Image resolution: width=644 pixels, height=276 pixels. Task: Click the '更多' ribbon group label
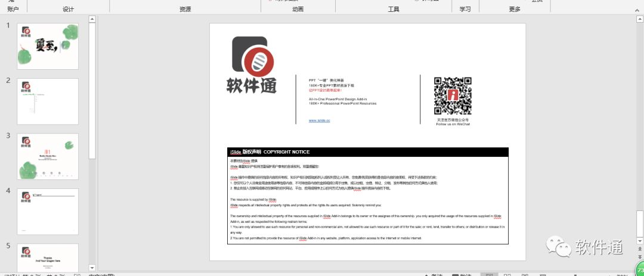click(515, 9)
